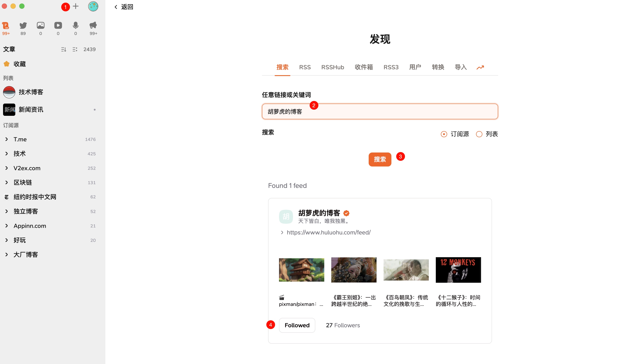
Task: Select the Videos view icon
Action: coord(58,25)
